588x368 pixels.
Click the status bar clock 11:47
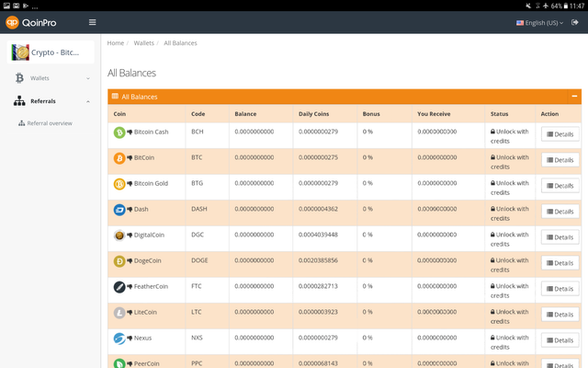click(577, 6)
